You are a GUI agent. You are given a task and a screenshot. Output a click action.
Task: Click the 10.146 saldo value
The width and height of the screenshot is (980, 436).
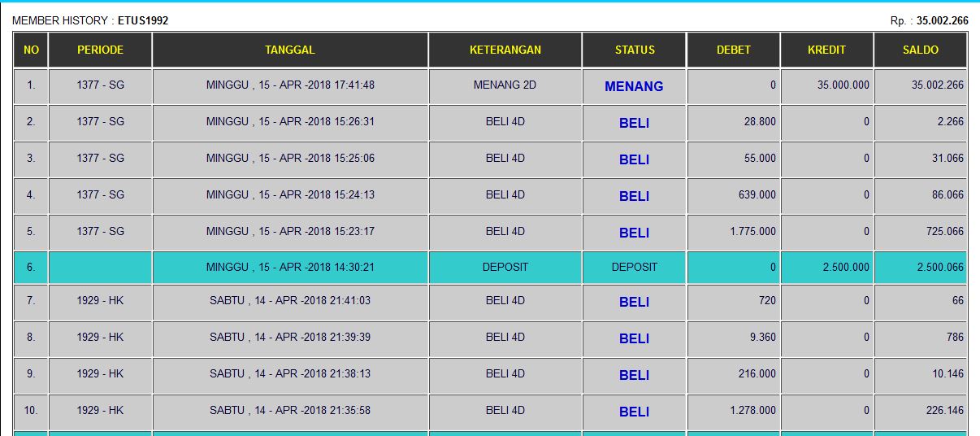pyautogui.click(x=947, y=374)
